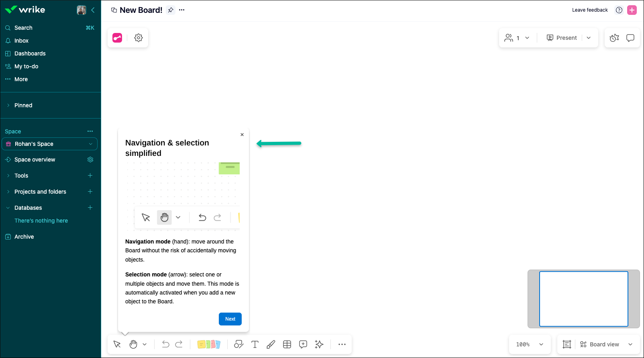Open the help question mark icon

pos(619,10)
